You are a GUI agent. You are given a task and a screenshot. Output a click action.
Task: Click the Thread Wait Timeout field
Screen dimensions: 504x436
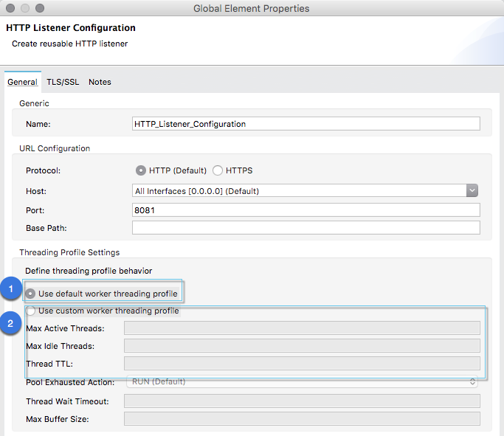302,401
